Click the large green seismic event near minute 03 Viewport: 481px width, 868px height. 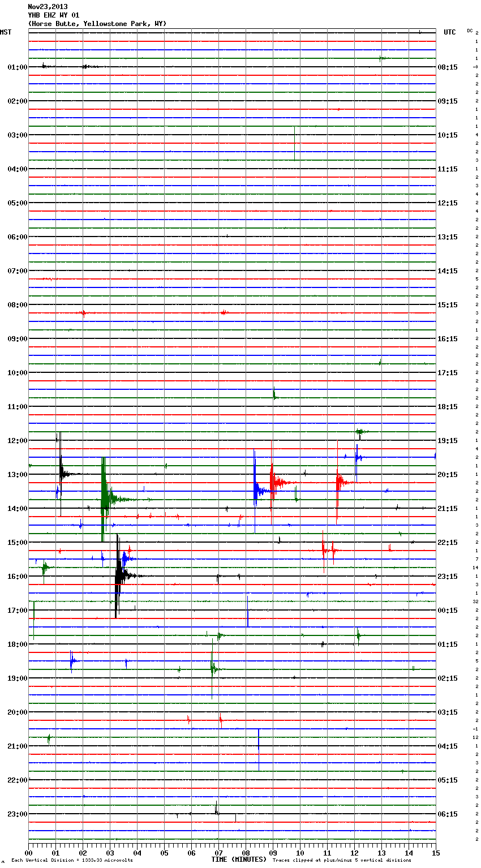105,499
